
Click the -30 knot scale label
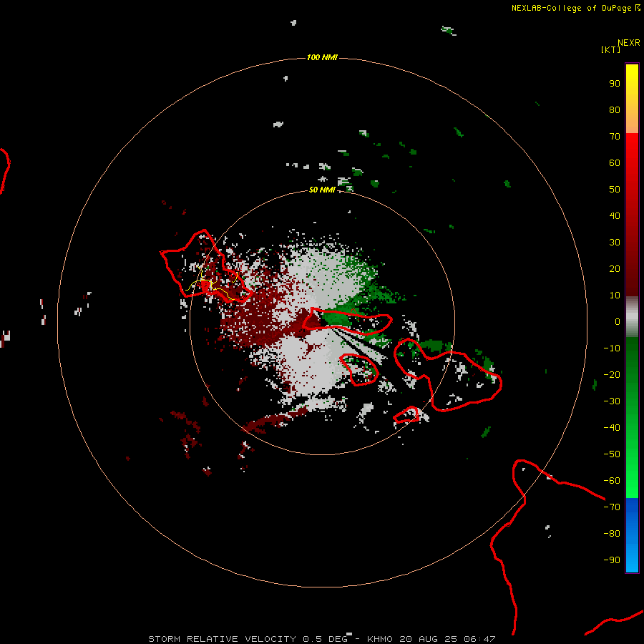tap(612, 401)
